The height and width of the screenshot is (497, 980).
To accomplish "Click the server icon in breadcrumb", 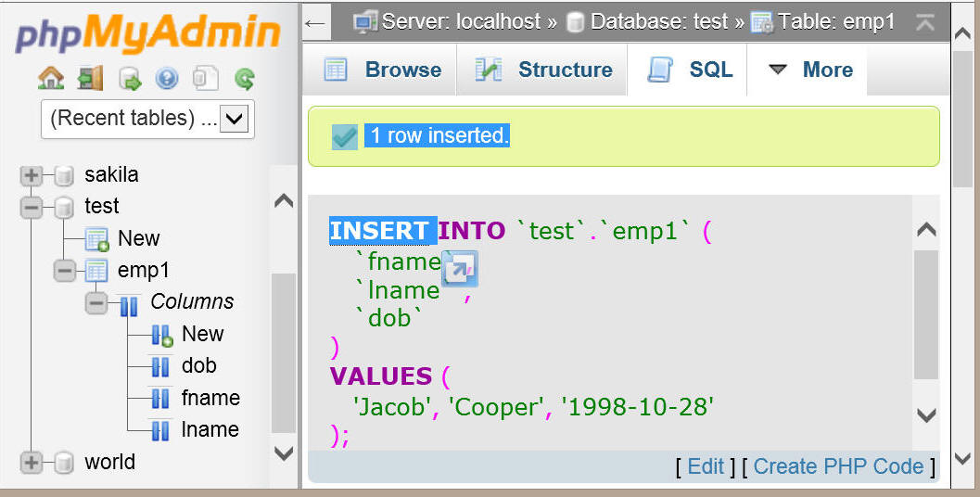I will coord(365,22).
